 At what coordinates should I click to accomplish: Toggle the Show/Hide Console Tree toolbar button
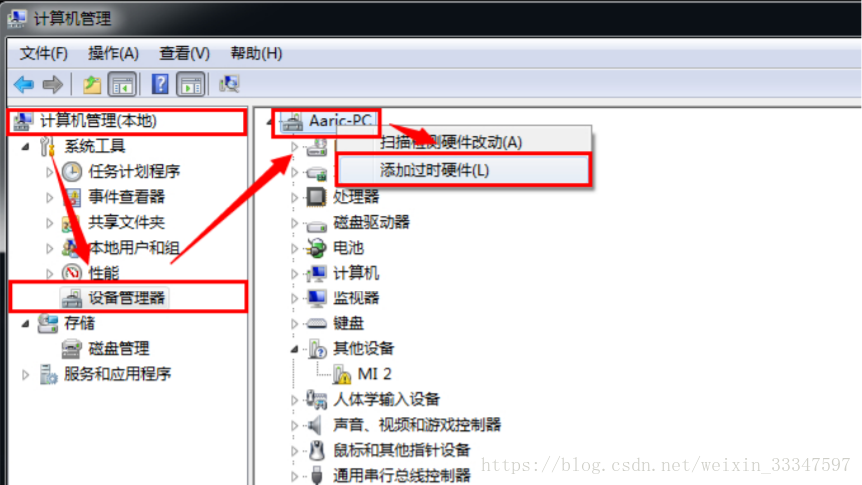click(x=122, y=85)
